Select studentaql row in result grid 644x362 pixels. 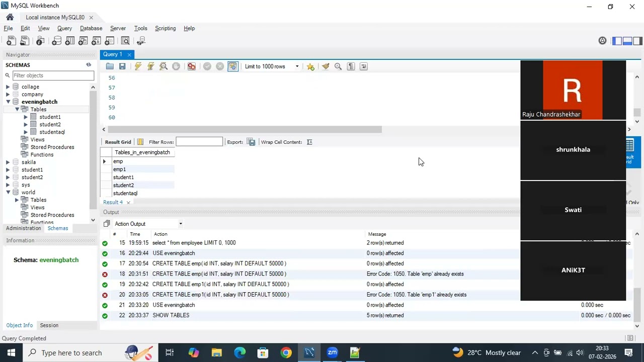(x=137, y=194)
